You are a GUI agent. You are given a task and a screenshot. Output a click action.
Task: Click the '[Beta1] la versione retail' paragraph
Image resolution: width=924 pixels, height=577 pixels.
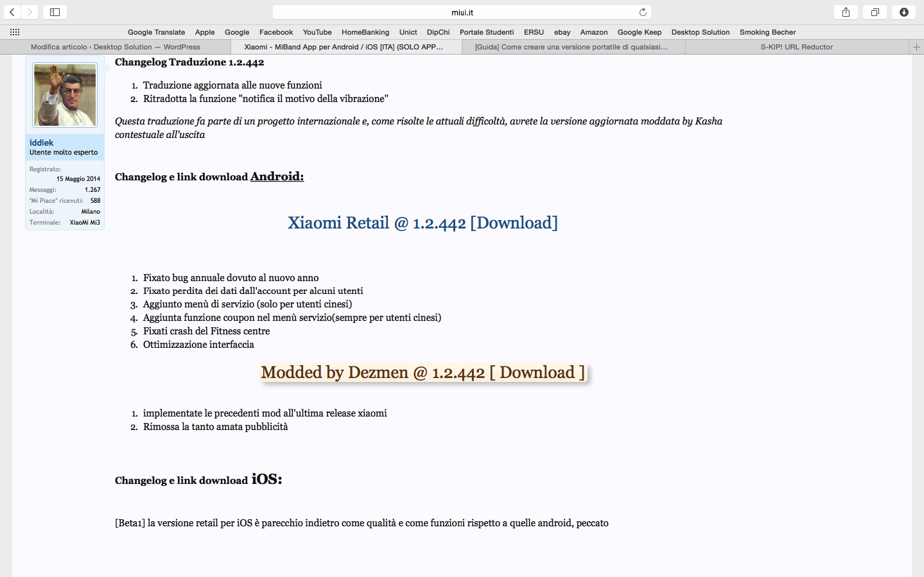point(362,523)
